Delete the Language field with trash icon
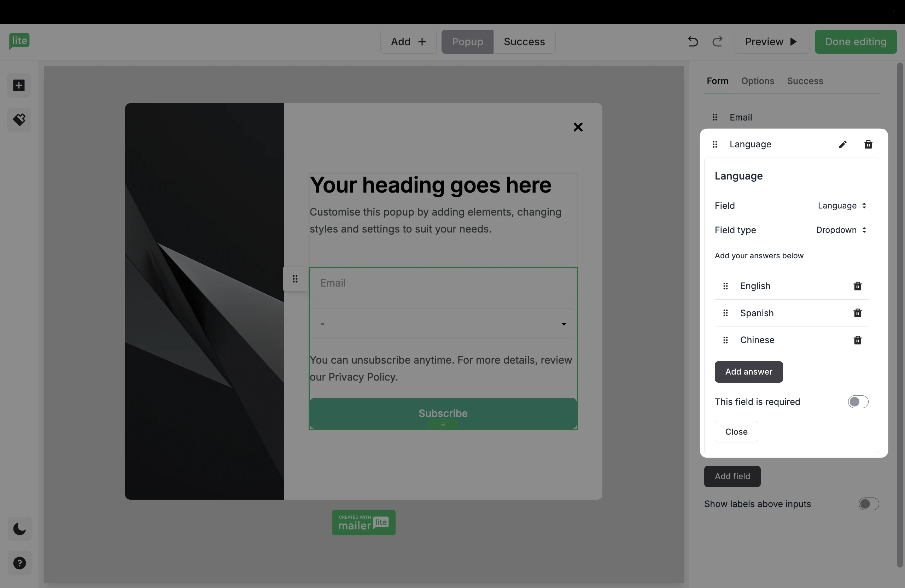The height and width of the screenshot is (588, 905). [x=868, y=145]
